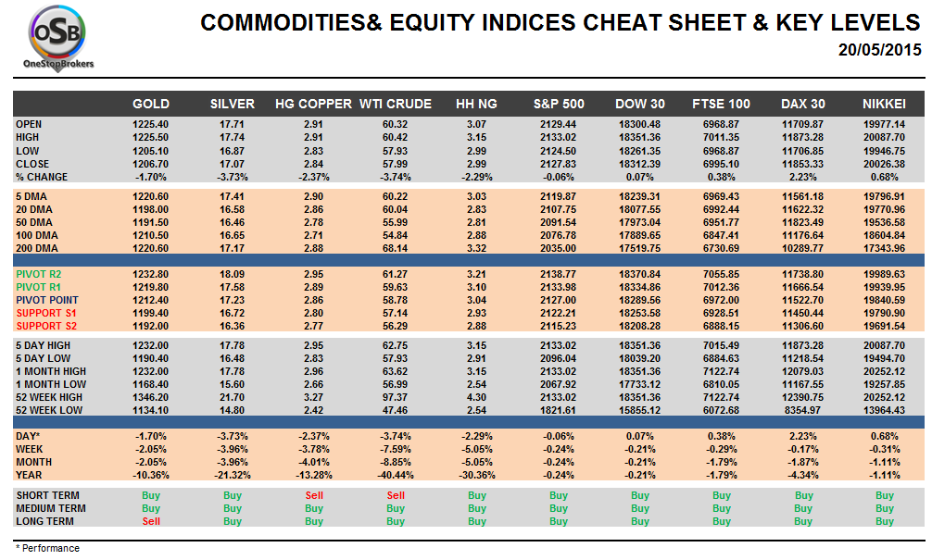
Task: Click the cheat sheet main title
Action: pos(560,22)
